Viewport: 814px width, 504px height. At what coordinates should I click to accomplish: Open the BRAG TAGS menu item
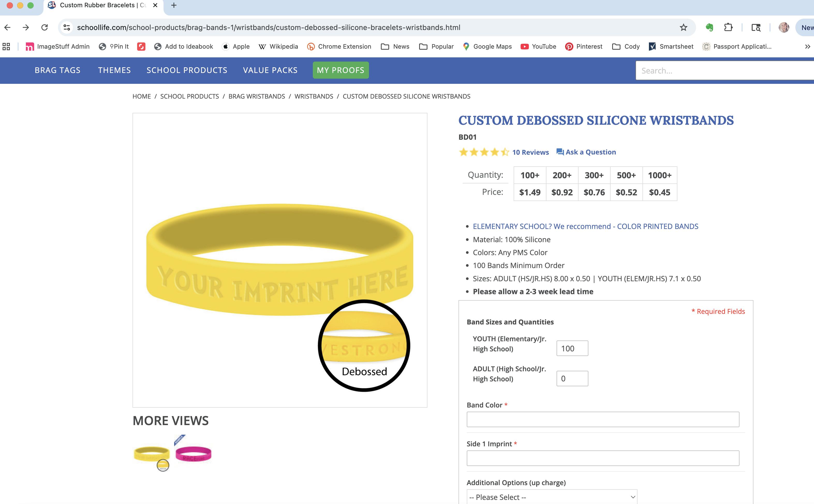(57, 70)
